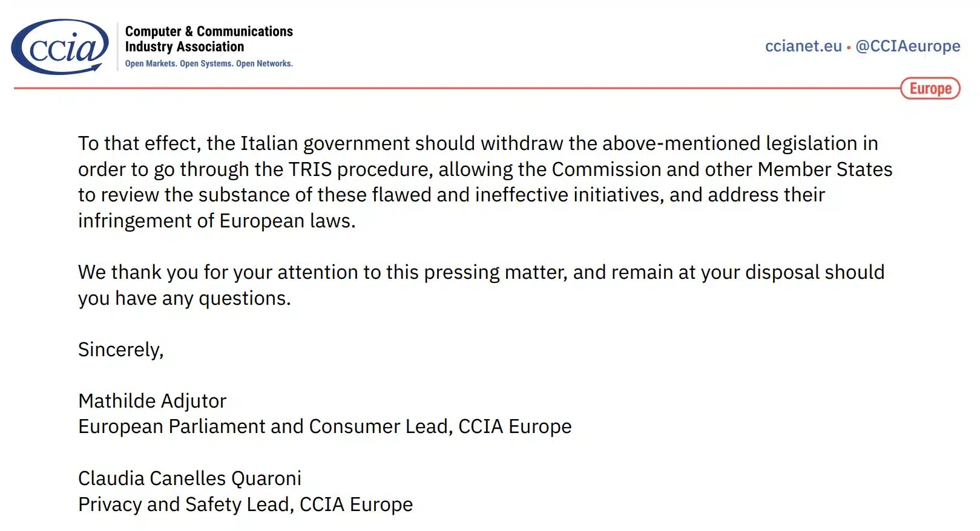Screen dimensions: 980x531
Task: Click the We thank you paragraph
Action: (481, 285)
